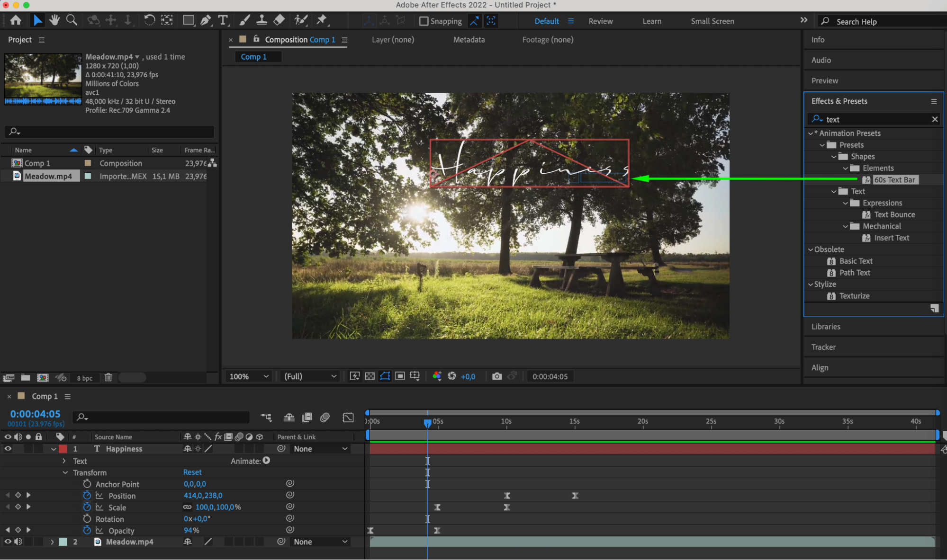Switch to the Review workspace
This screenshot has width=947, height=560.
click(x=600, y=21)
